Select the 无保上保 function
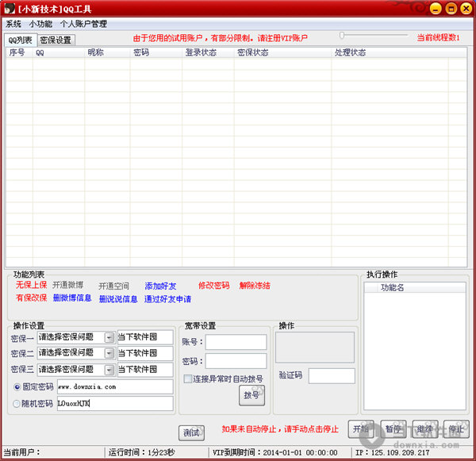 31,285
